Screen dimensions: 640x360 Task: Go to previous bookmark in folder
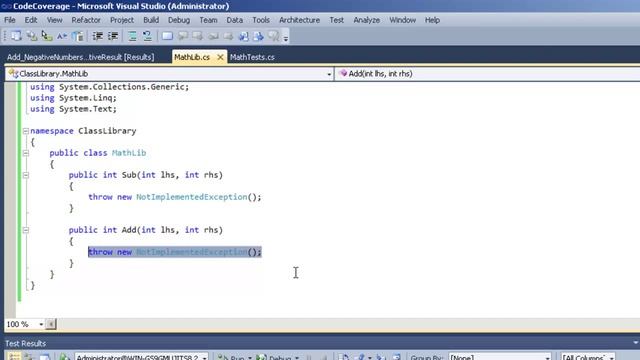click(213, 36)
